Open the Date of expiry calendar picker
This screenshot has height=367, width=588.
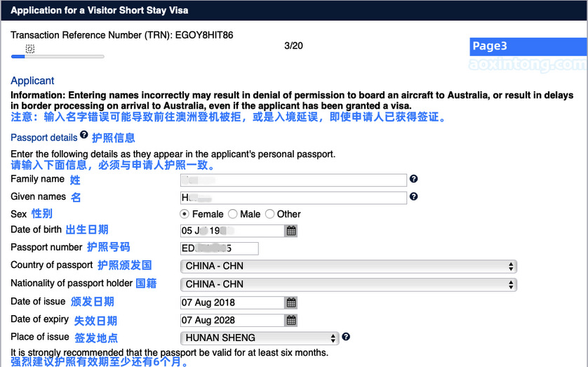(291, 320)
